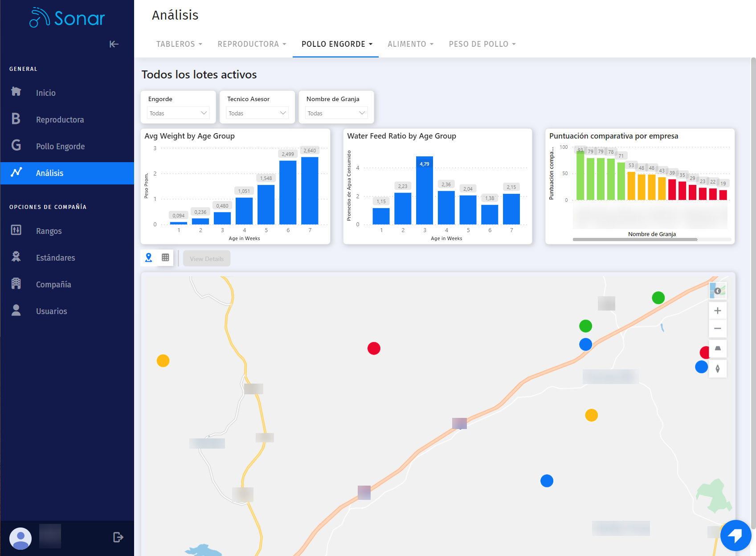Click the bottom blue farm marker
Viewport: 756px width, 556px height.
pos(547,481)
